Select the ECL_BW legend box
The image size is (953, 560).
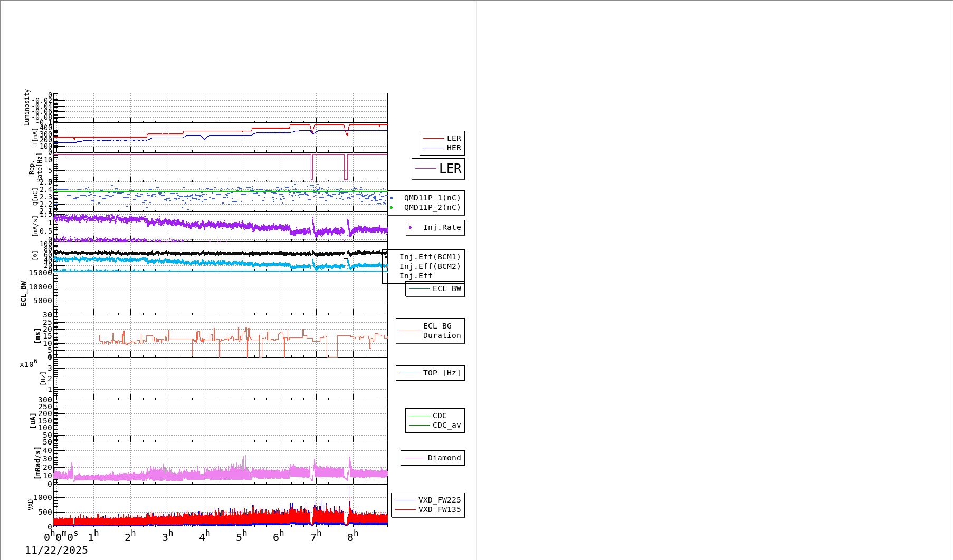point(435,289)
